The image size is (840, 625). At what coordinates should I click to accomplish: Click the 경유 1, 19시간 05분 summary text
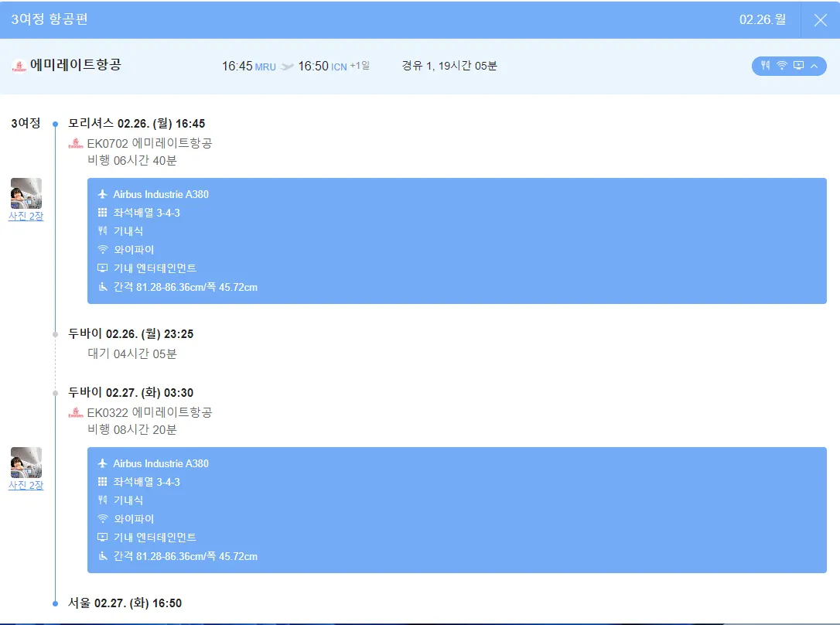pyautogui.click(x=449, y=66)
